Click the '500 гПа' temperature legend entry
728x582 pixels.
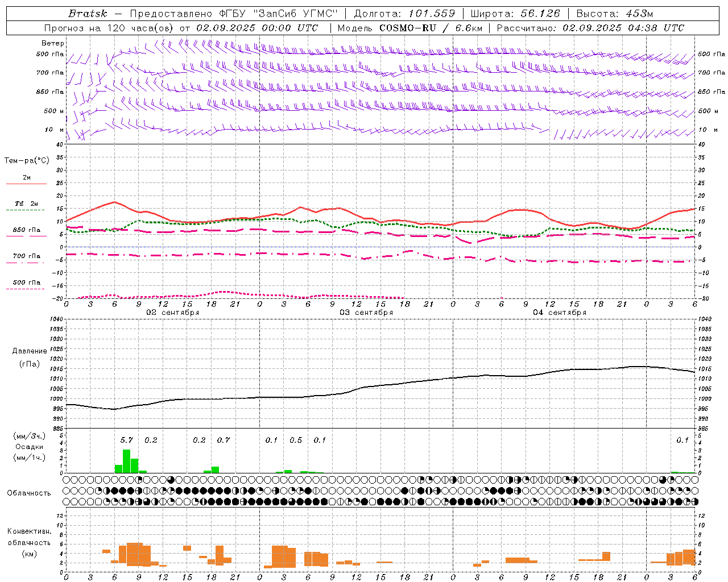tap(27, 282)
